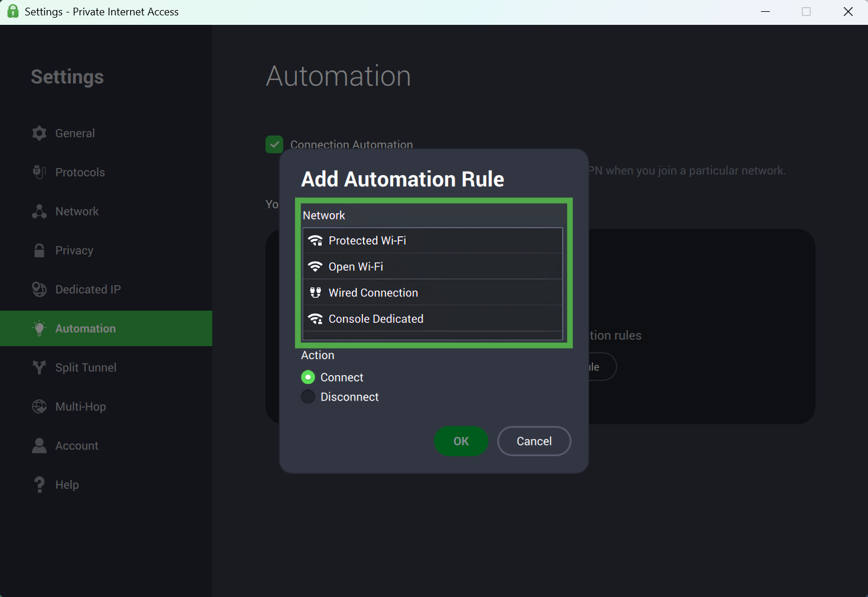Click the Protected Wi-Fi lock signal icon
The width and height of the screenshot is (868, 597).
point(315,240)
